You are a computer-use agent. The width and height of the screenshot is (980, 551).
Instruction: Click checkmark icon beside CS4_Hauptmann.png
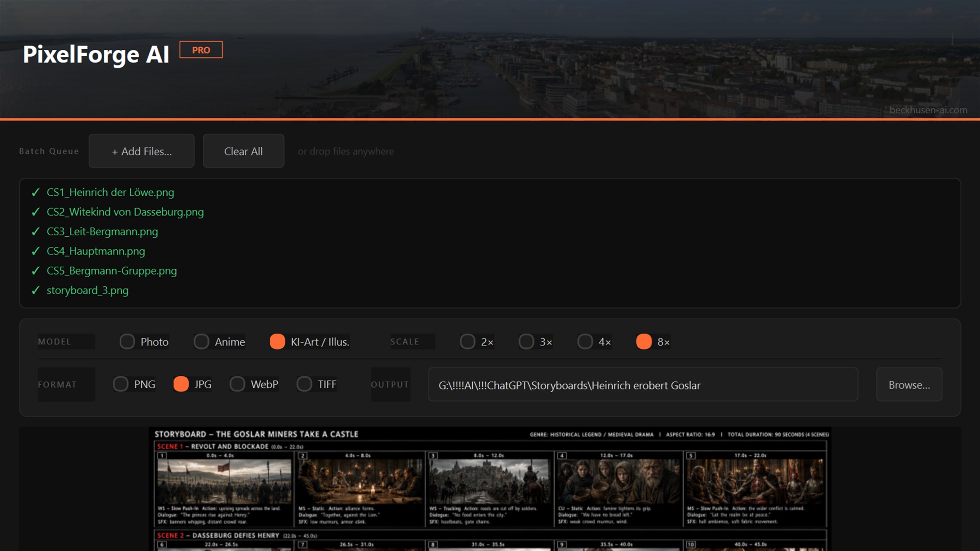tap(36, 251)
